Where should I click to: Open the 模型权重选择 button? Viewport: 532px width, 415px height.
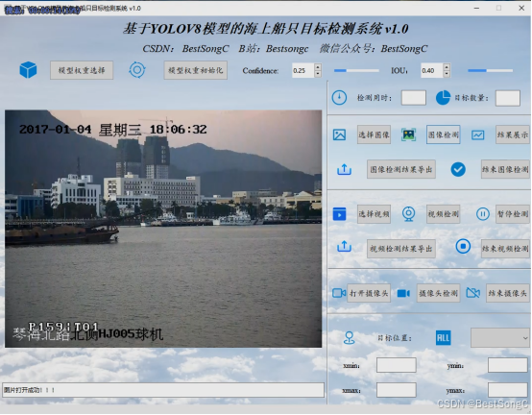pos(82,70)
